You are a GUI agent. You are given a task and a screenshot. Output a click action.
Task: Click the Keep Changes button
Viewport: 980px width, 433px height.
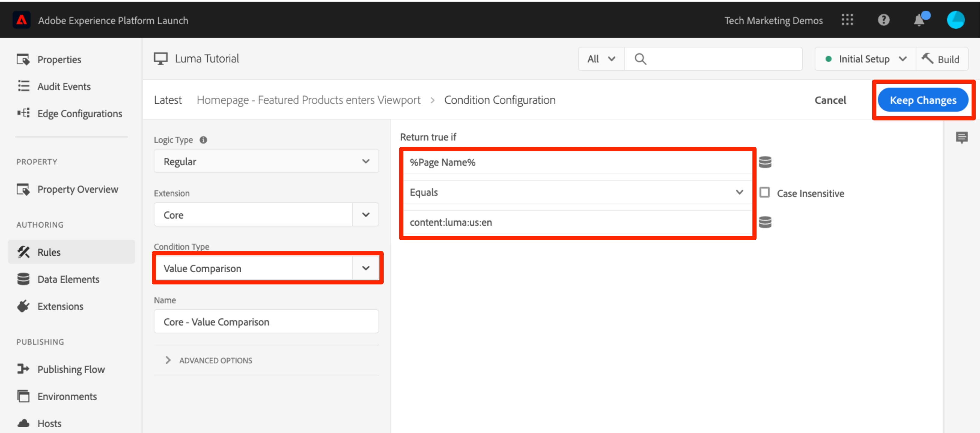click(923, 100)
